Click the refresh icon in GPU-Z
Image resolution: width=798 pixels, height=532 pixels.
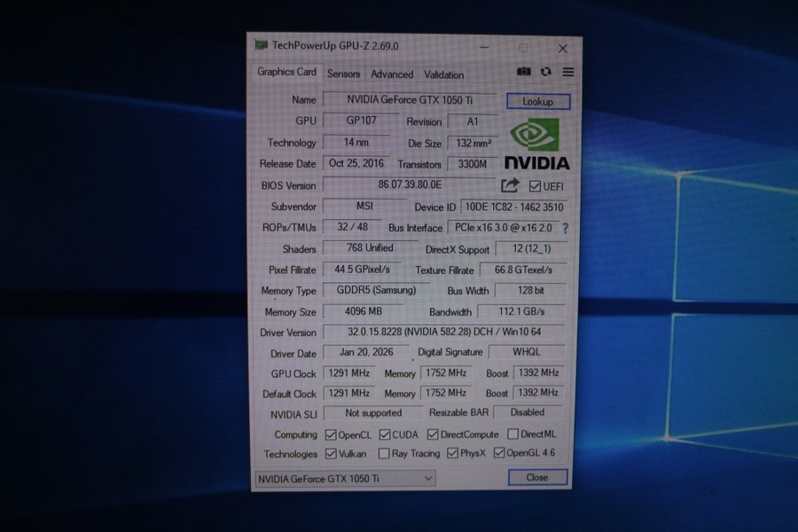tap(546, 72)
